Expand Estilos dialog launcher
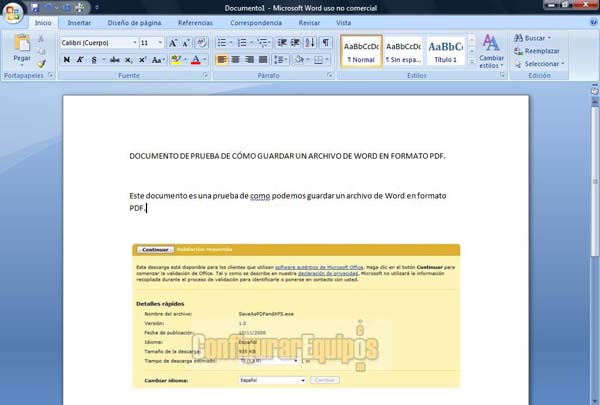Viewport: 600px width, 405px height. pos(502,75)
